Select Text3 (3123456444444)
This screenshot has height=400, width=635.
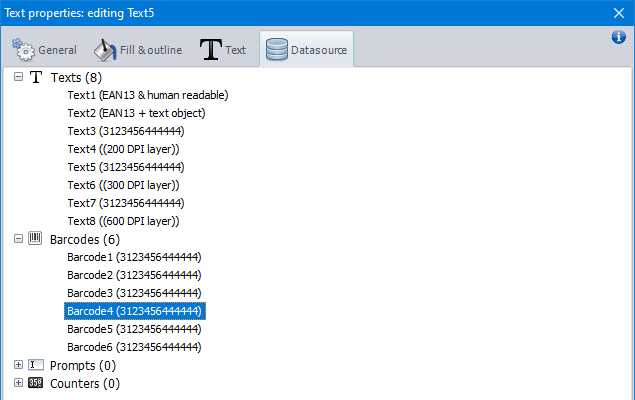click(x=126, y=131)
